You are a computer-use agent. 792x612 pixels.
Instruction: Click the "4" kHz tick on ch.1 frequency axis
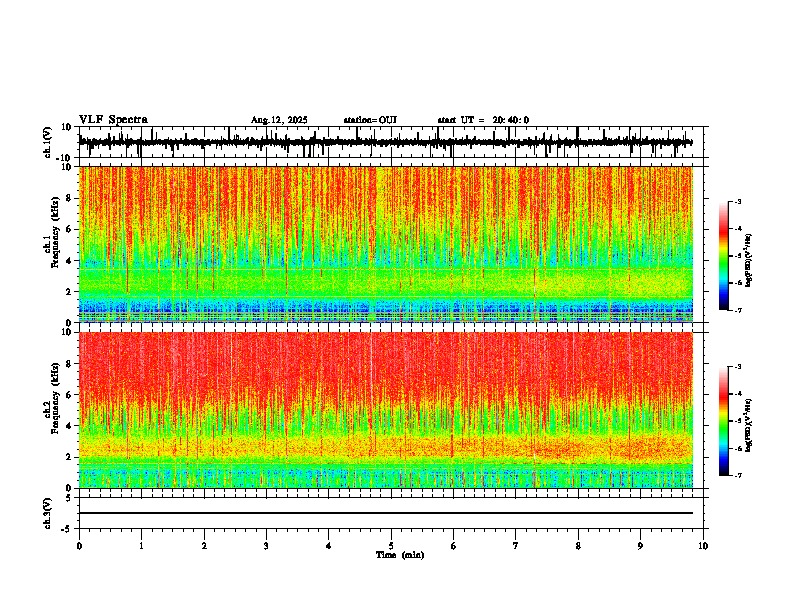pos(69,261)
